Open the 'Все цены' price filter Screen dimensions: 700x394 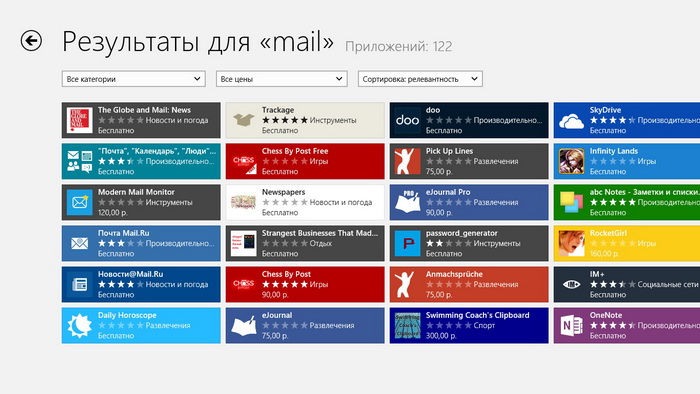tap(282, 79)
